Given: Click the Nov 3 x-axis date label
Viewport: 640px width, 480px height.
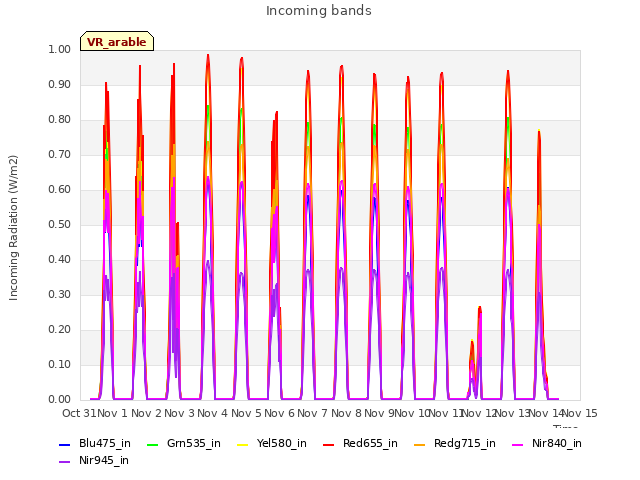Looking at the screenshot, I should coord(179,413).
